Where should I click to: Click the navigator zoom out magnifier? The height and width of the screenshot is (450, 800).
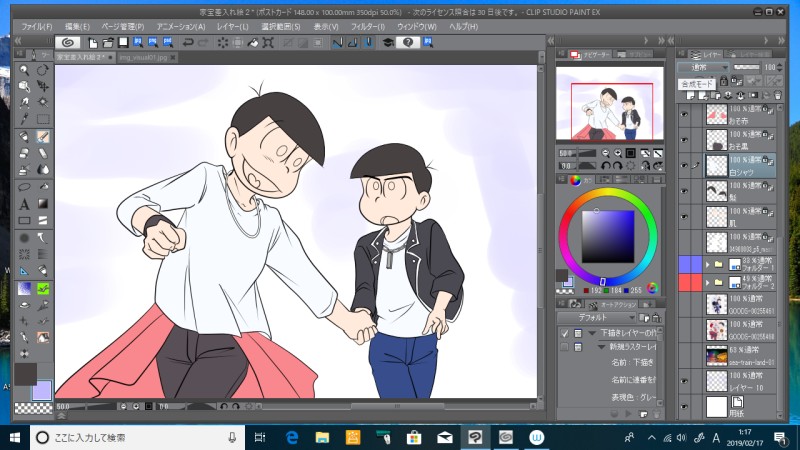point(606,153)
